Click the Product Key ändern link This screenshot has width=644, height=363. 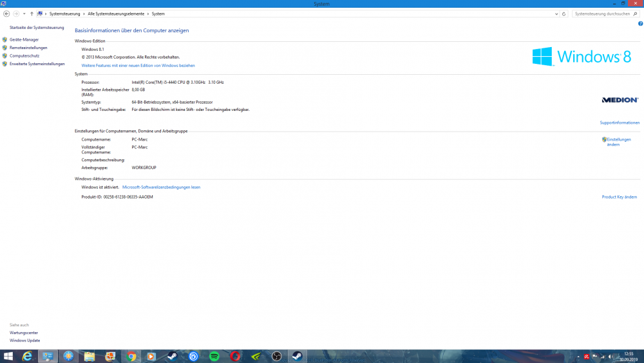619,197
